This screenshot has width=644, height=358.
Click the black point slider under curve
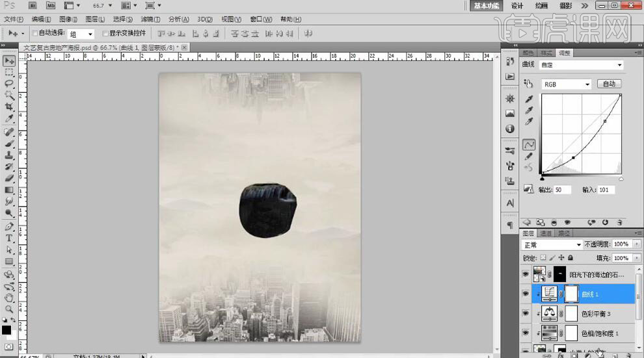pyautogui.click(x=543, y=179)
